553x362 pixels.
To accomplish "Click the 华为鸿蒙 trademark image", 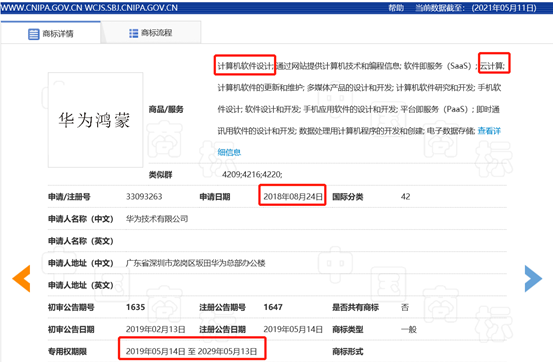I will tap(95, 120).
